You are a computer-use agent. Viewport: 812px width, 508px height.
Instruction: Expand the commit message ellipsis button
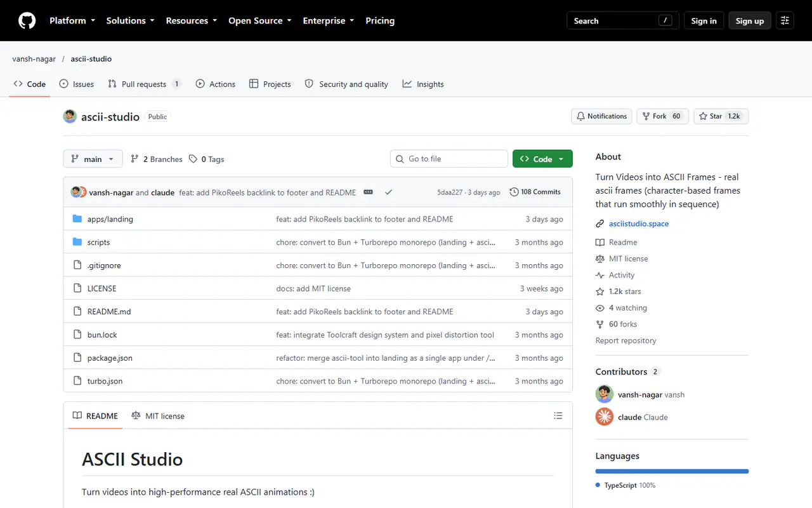(x=368, y=192)
